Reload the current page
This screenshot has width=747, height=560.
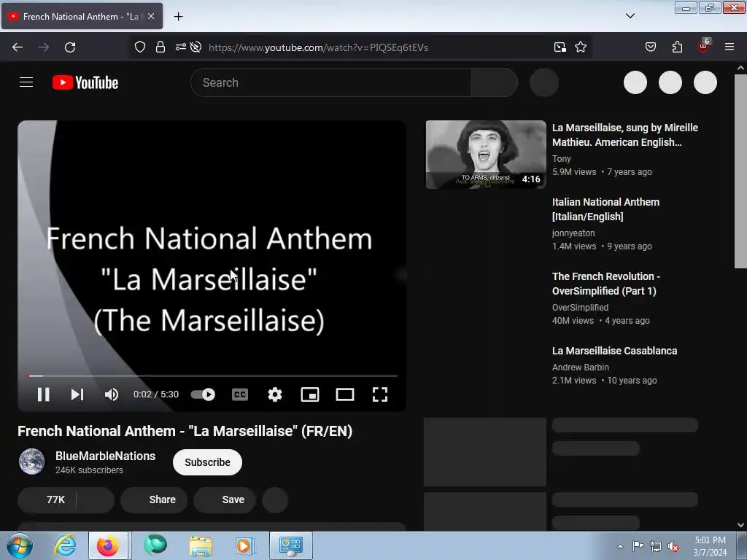click(x=70, y=47)
